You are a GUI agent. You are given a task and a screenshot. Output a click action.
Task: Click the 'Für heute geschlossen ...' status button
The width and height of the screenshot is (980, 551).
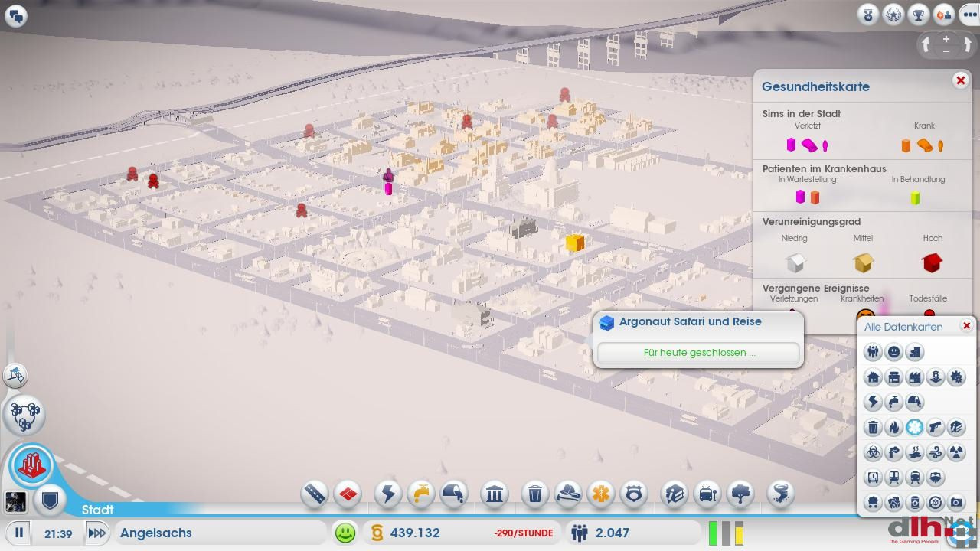[698, 353]
